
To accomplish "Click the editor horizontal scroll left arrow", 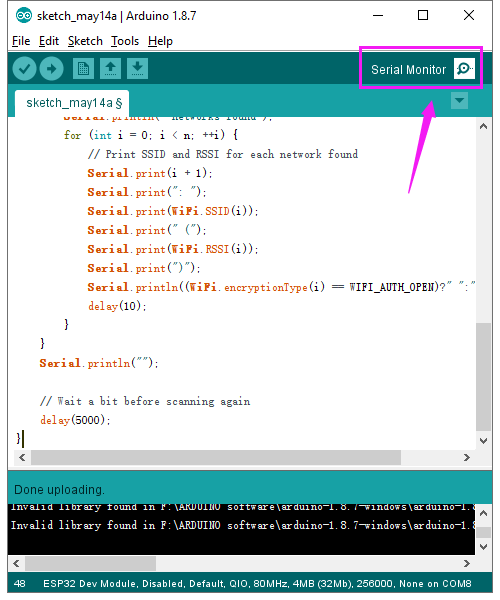I will click(x=22, y=458).
